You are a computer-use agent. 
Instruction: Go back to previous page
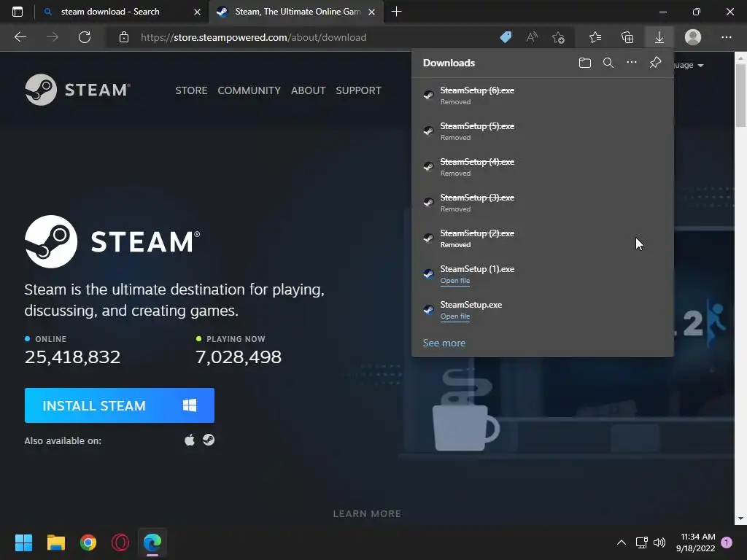coord(20,37)
